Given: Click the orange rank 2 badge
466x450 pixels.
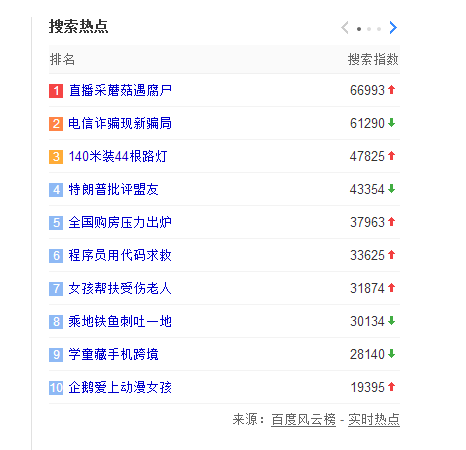Looking at the screenshot, I should (x=56, y=124).
